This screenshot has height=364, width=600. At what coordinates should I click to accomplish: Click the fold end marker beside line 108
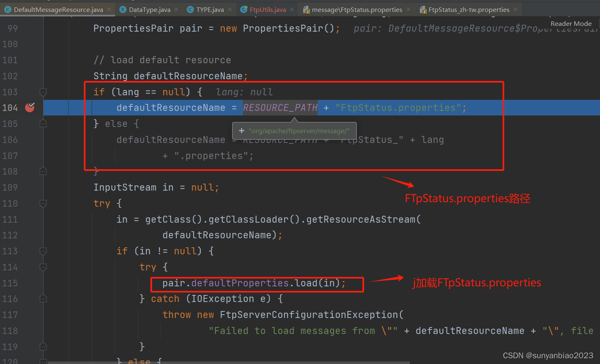click(x=43, y=171)
